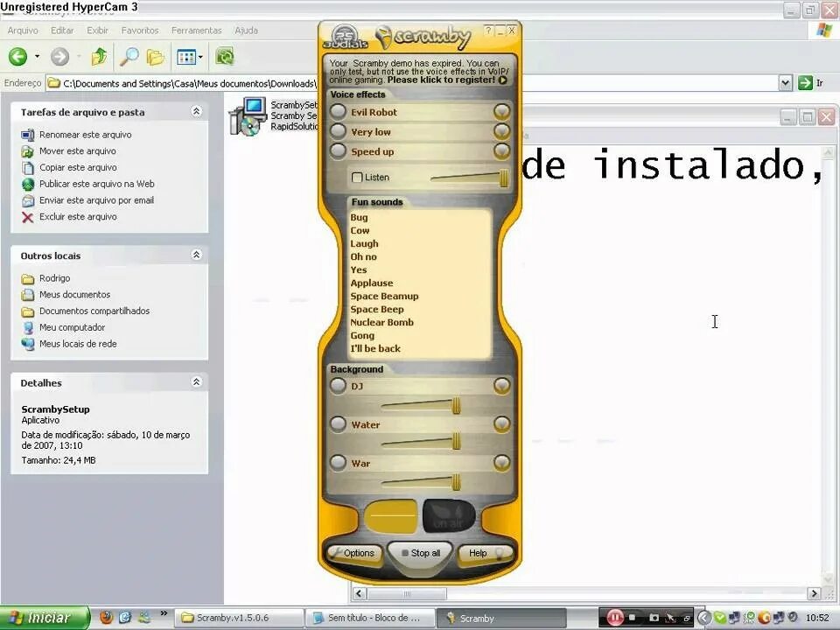The width and height of the screenshot is (840, 630).
Task: Open the Arquivo menu
Action: pyautogui.click(x=23, y=31)
